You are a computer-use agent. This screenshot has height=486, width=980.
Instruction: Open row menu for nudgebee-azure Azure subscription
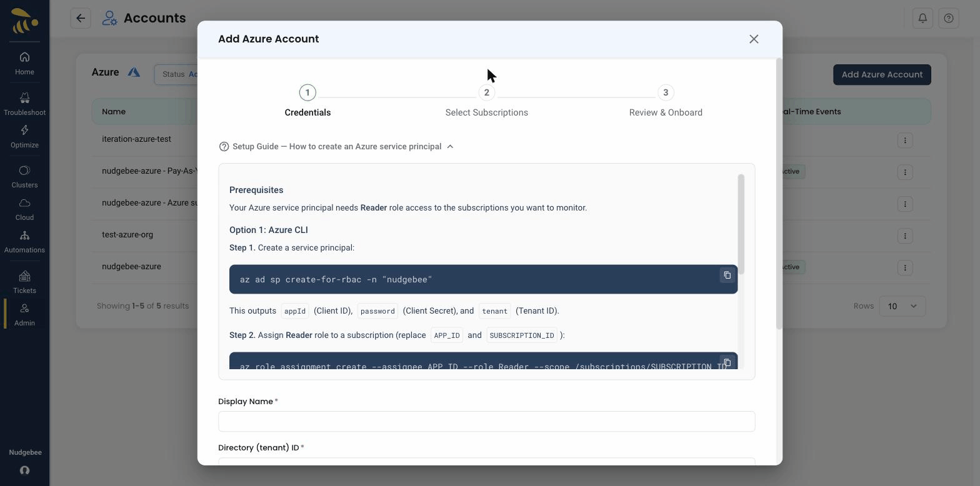point(905,204)
